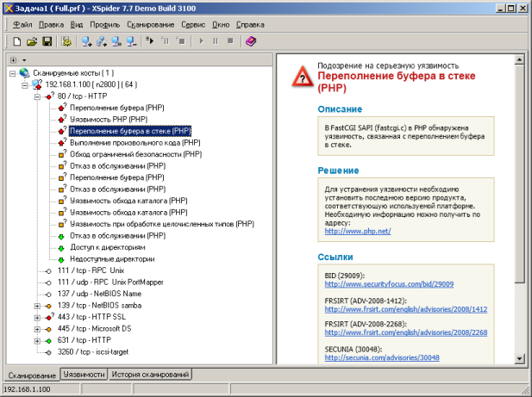
Task: Open the Справка menu
Action: coord(250,25)
